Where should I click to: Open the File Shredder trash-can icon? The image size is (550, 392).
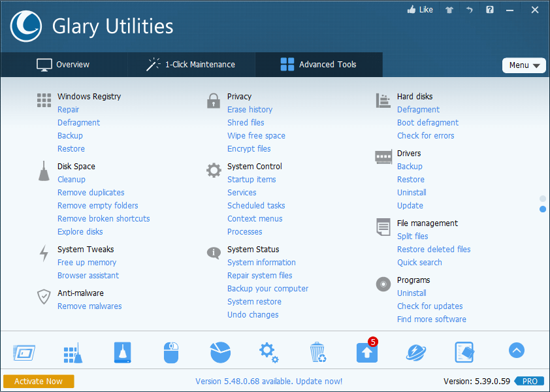pos(317,351)
